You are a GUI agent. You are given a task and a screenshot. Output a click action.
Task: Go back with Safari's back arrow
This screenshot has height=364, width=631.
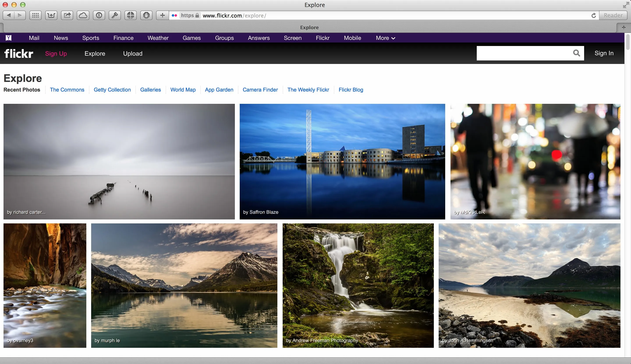pos(9,16)
